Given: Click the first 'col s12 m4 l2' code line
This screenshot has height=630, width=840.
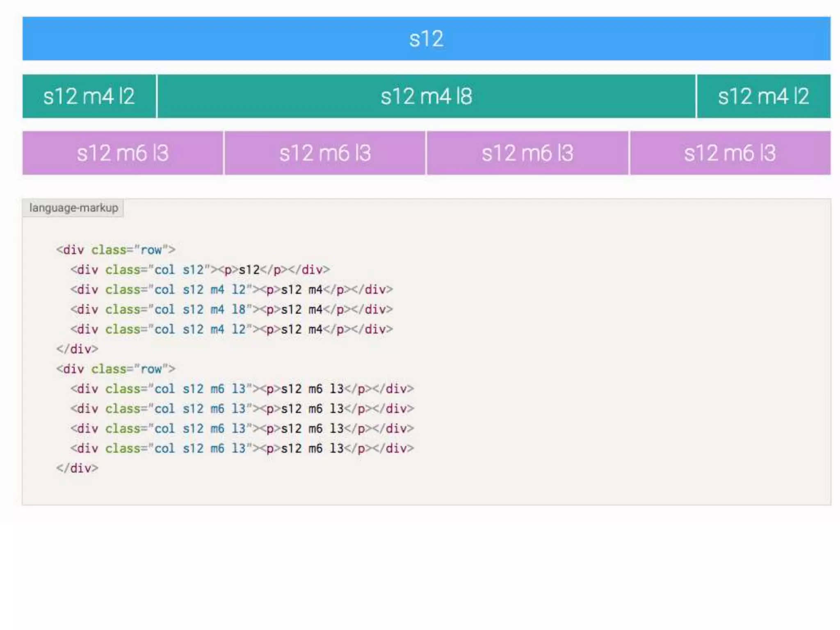Looking at the screenshot, I should (231, 290).
